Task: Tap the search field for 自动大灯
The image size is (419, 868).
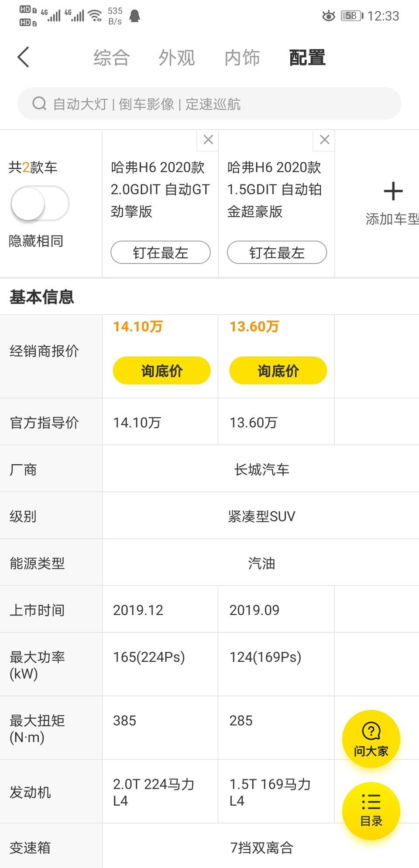Action: 209,104
